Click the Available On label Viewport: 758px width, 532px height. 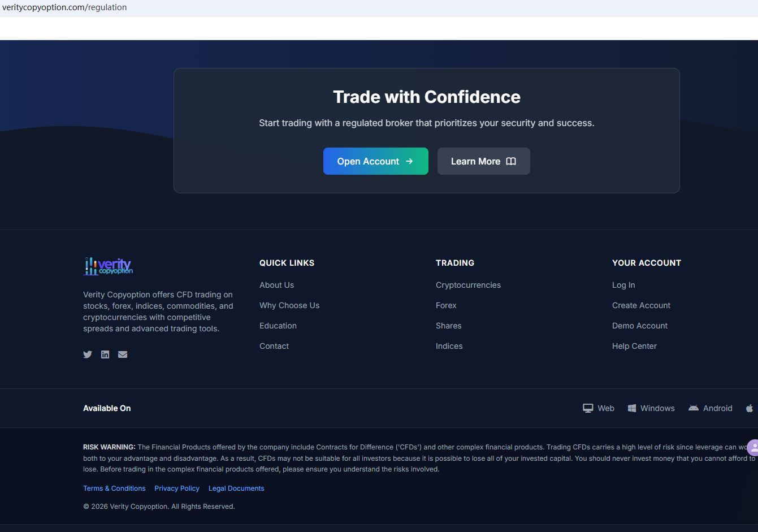107,408
